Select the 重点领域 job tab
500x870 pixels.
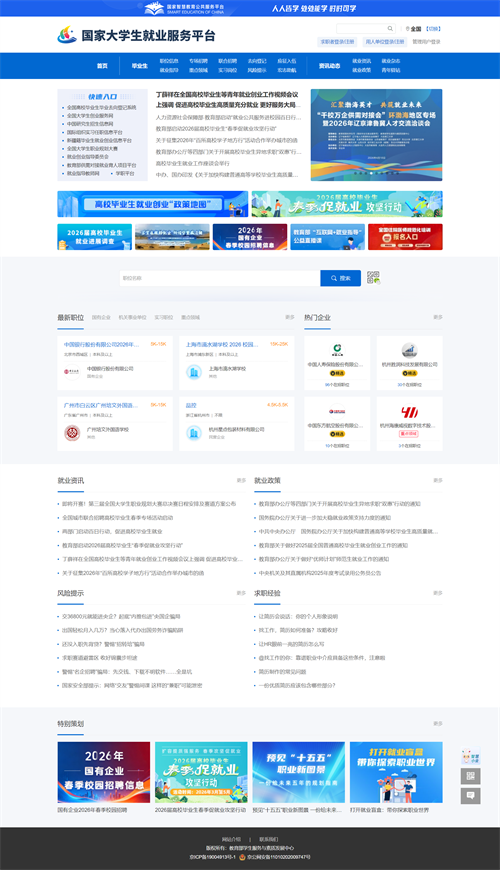[x=190, y=317]
